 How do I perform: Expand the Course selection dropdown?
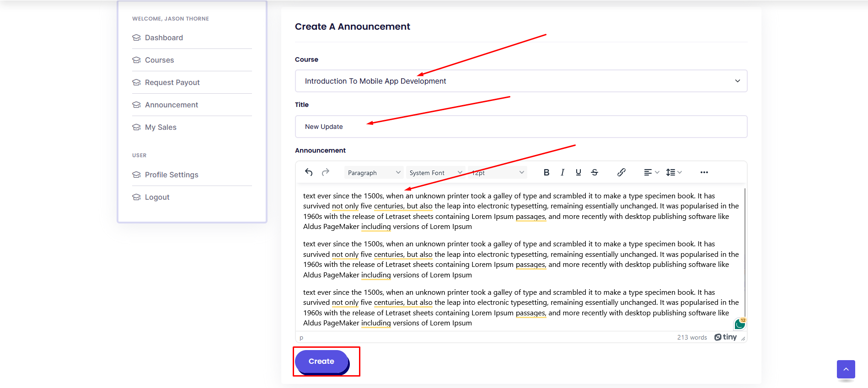[x=521, y=81]
